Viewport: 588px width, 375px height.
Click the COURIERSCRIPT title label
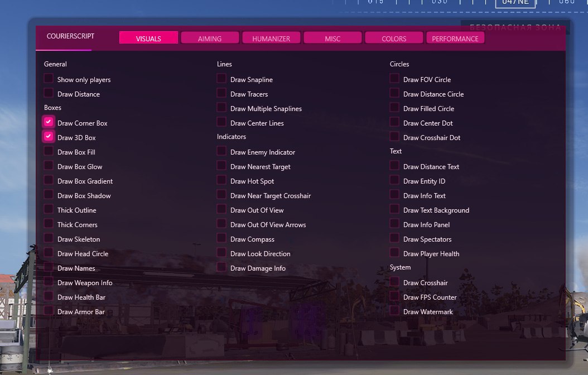(x=70, y=36)
